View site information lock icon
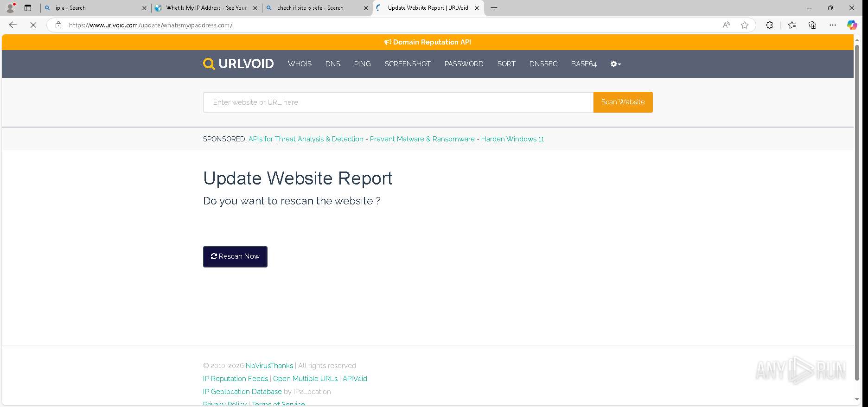The image size is (868, 407). (58, 25)
